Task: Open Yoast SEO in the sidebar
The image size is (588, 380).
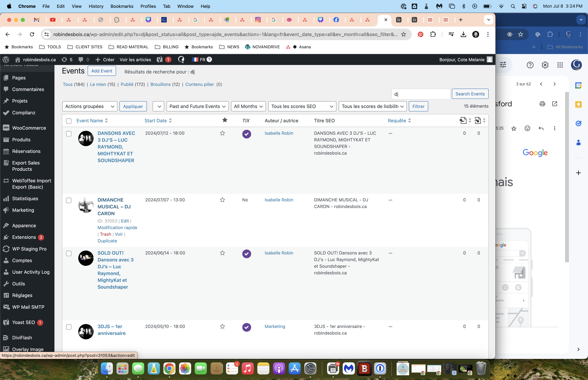Action: click(23, 322)
